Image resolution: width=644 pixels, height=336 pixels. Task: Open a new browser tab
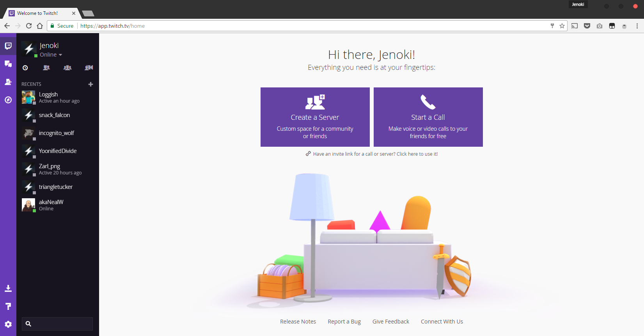click(x=89, y=13)
